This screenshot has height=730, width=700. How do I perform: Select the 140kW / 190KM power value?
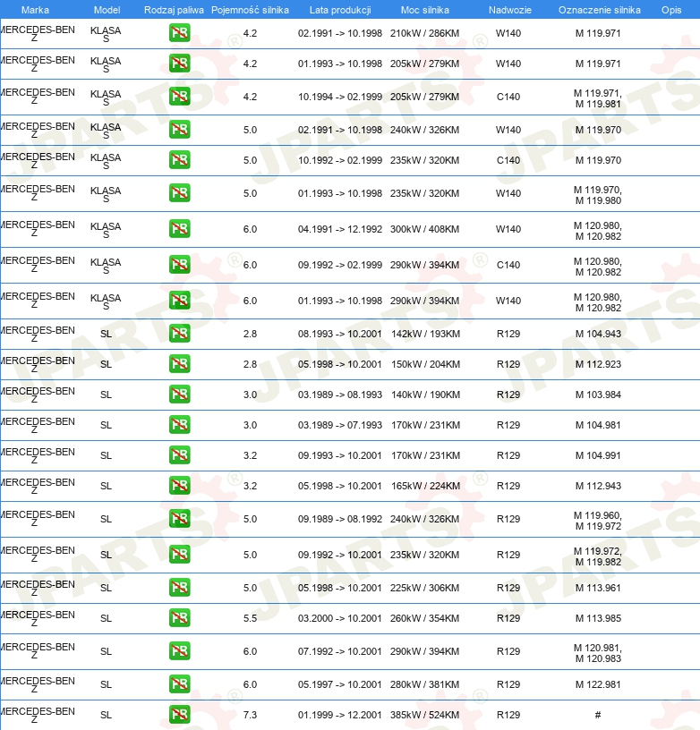[425, 395]
